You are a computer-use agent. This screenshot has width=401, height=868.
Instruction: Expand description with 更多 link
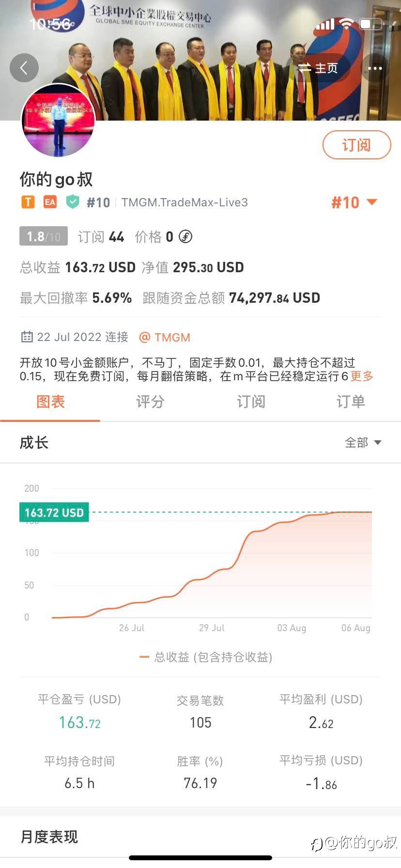point(362,376)
